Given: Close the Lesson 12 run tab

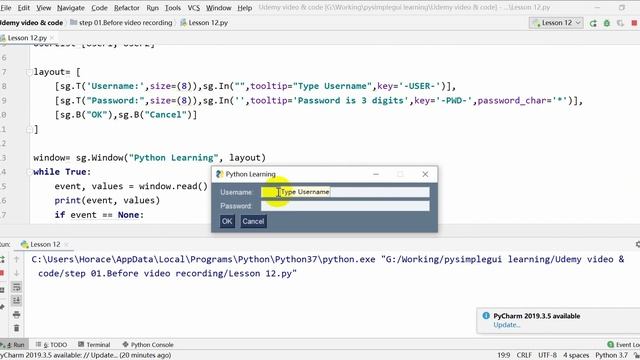Looking at the screenshot, I should click(66, 244).
